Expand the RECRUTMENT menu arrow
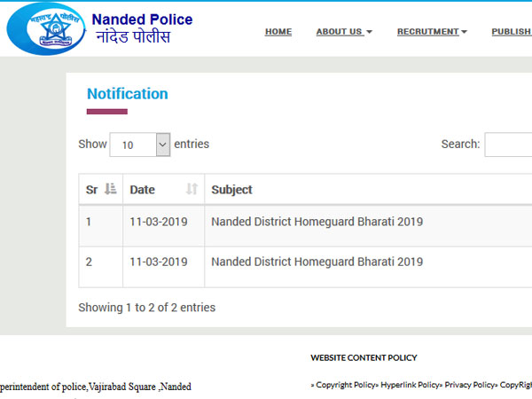The height and width of the screenshot is (399, 532). click(464, 32)
